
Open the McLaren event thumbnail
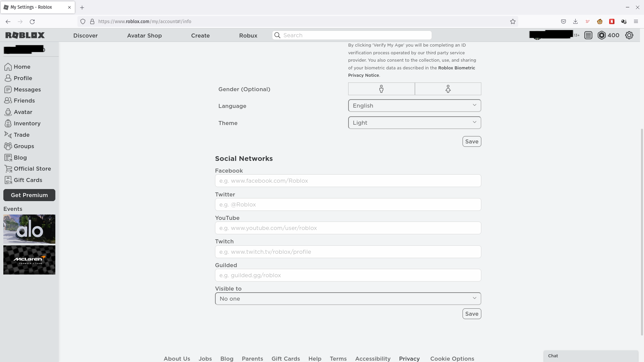click(x=29, y=260)
